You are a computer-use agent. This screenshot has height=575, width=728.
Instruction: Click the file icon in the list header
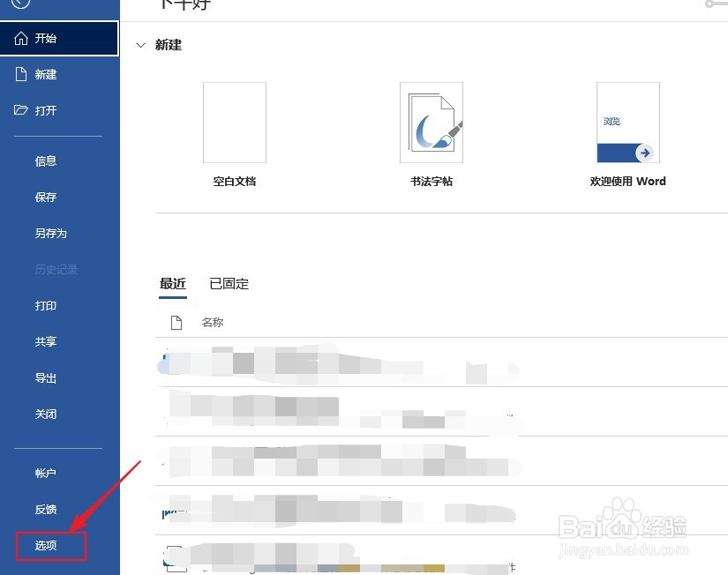click(x=176, y=323)
